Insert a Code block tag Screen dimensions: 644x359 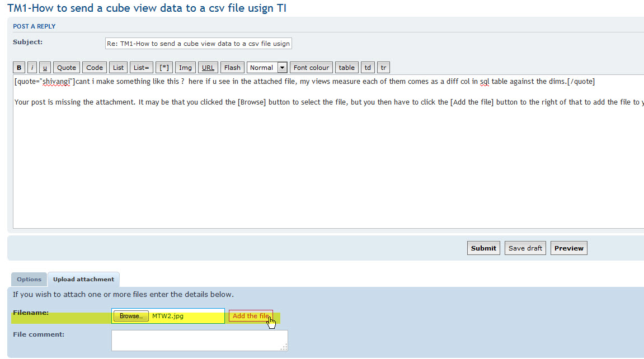(x=95, y=68)
